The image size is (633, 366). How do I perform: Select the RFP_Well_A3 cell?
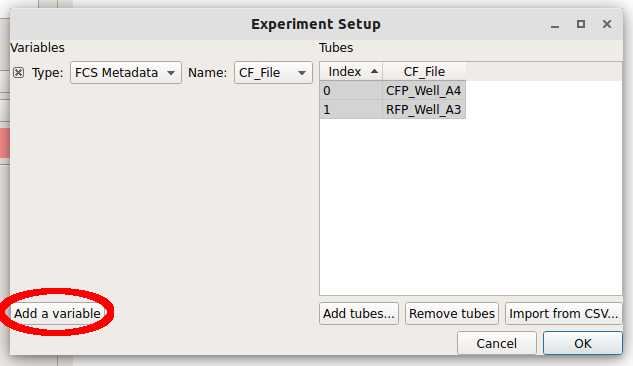point(423,109)
